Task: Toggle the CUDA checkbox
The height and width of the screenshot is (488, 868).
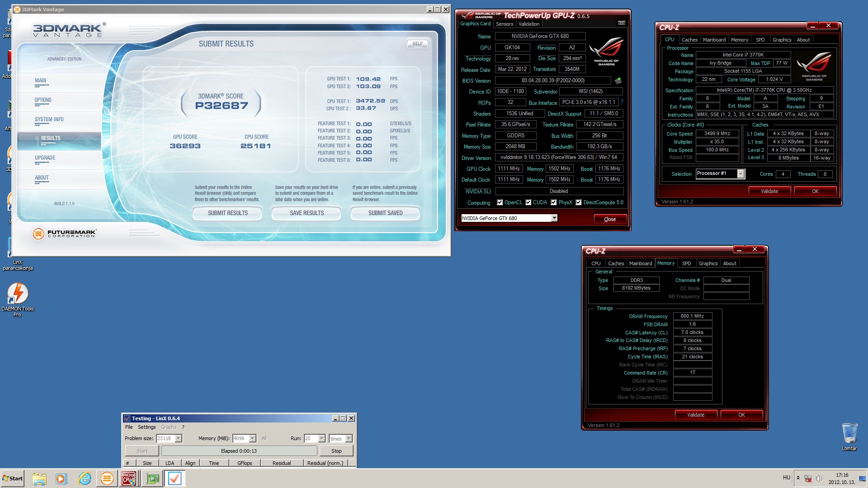Action: tap(528, 202)
